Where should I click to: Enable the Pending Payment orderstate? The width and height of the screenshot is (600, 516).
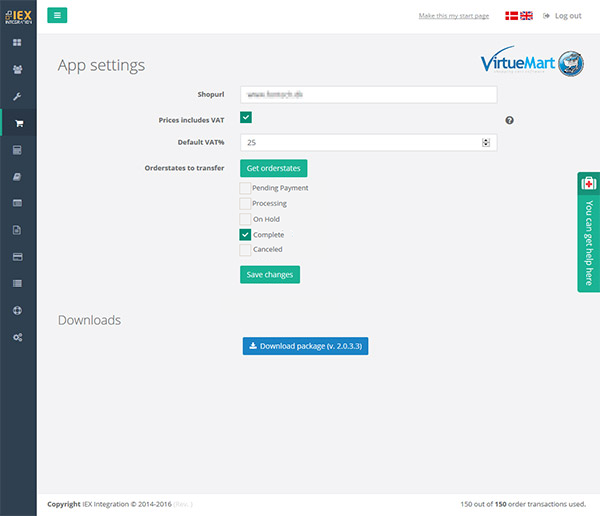[x=246, y=188]
